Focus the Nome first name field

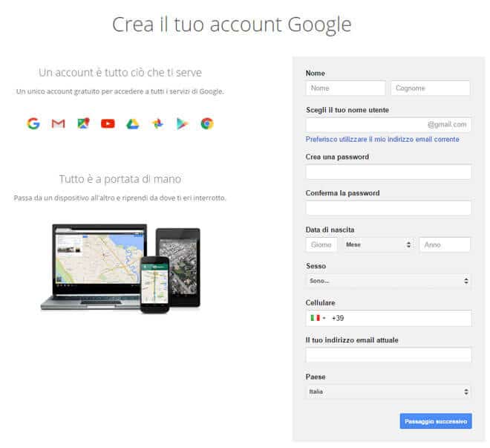coord(345,88)
